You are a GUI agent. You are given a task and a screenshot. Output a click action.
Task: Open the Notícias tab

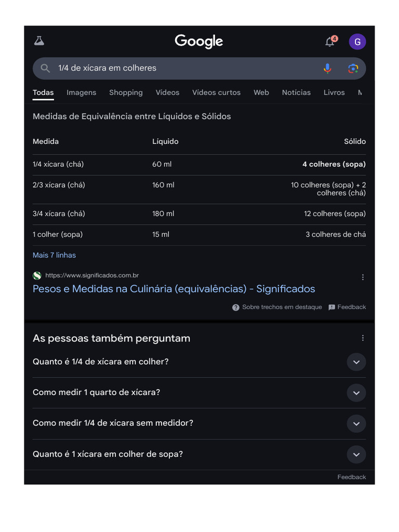click(296, 92)
